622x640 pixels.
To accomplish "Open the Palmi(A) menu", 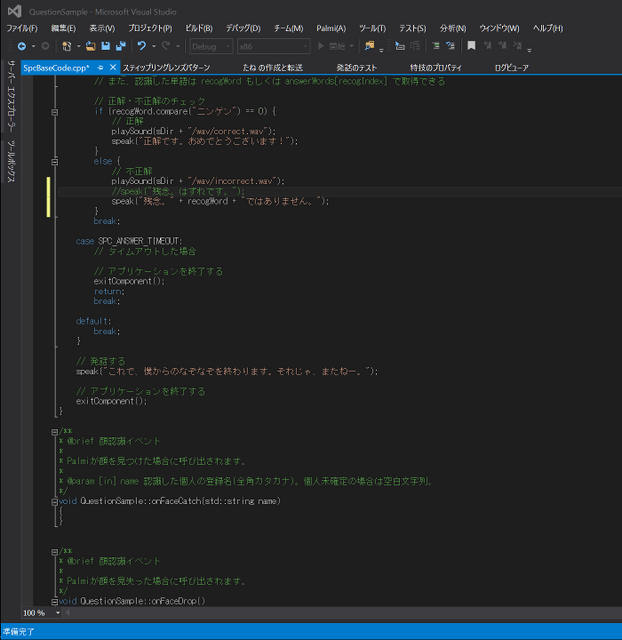I will 332,28.
